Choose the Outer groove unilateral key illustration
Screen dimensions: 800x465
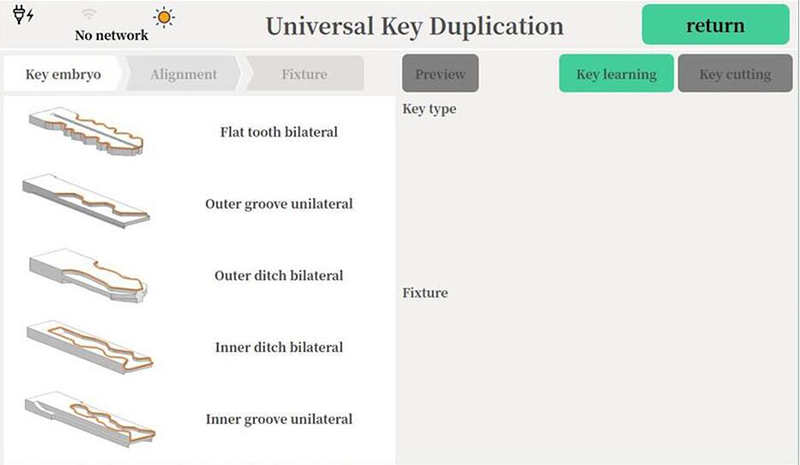[x=86, y=201]
